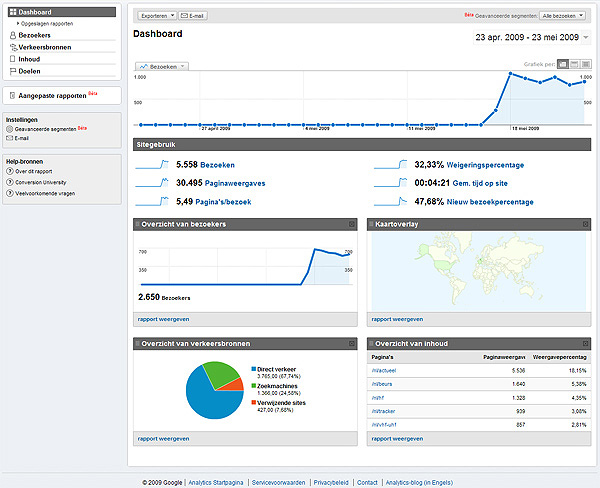Open Geavanceerde segmenten under Instellingen
Image resolution: width=600 pixels, height=488 pixels.
click(46, 129)
